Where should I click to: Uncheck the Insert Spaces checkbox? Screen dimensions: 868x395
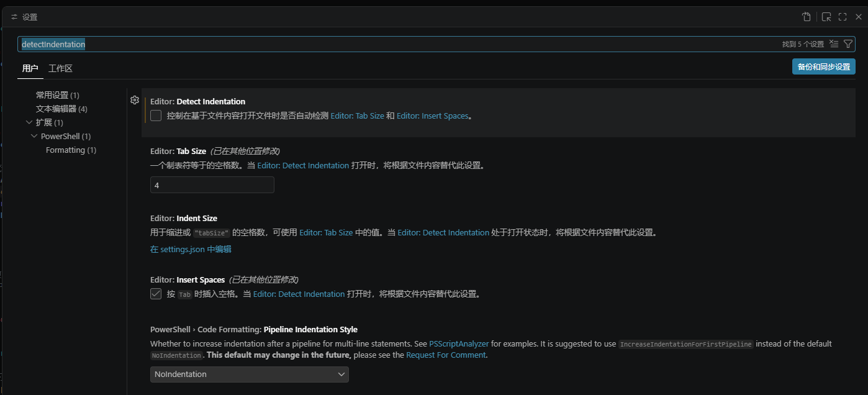(x=156, y=294)
